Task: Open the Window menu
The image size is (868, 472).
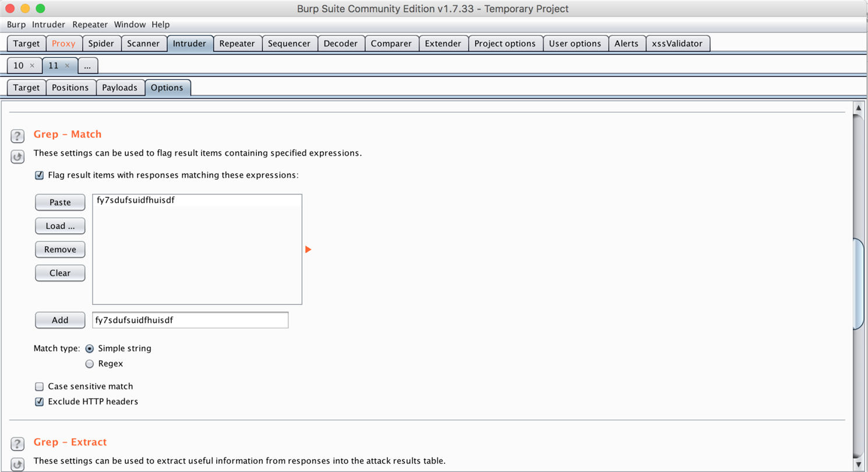Action: (x=130, y=24)
